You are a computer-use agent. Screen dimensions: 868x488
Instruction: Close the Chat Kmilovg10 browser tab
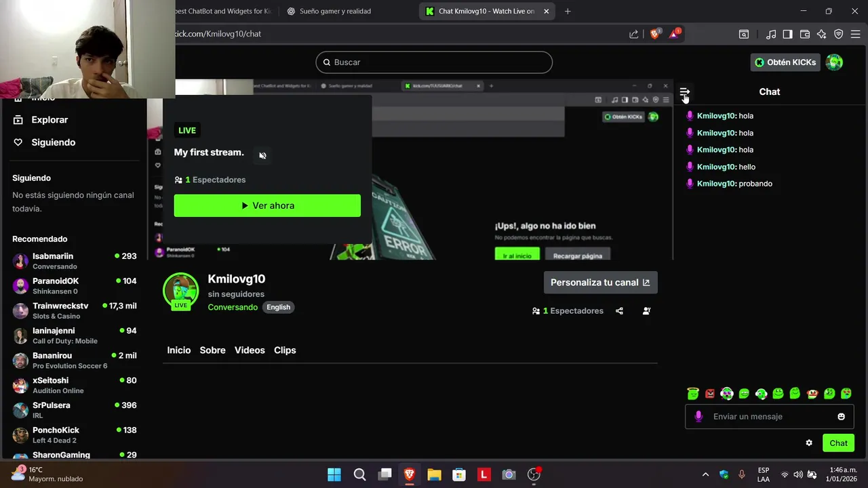[x=546, y=12]
